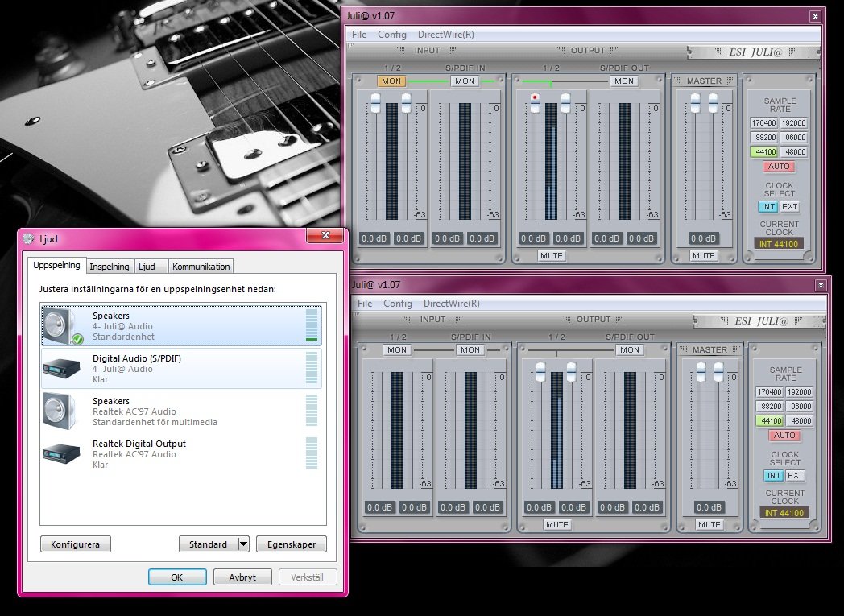Toggle output MUTE in lower Juli@ window
The width and height of the screenshot is (844, 616).
556,524
